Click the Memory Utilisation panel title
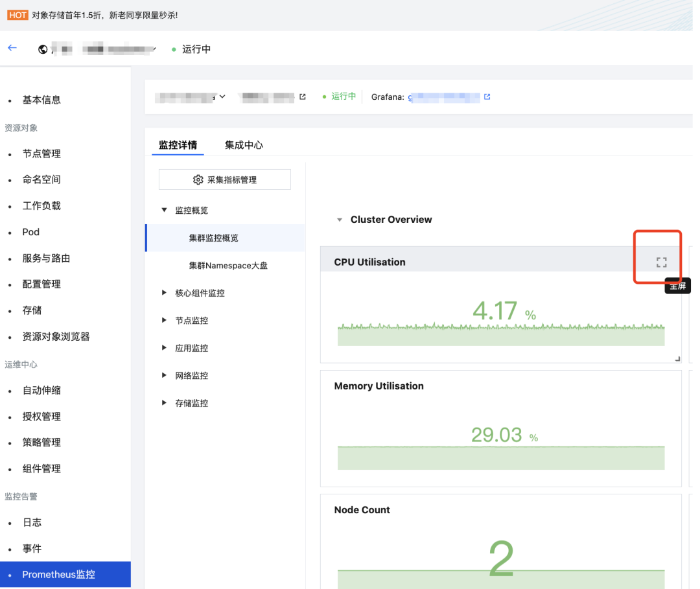The width and height of the screenshot is (700, 589). [379, 386]
